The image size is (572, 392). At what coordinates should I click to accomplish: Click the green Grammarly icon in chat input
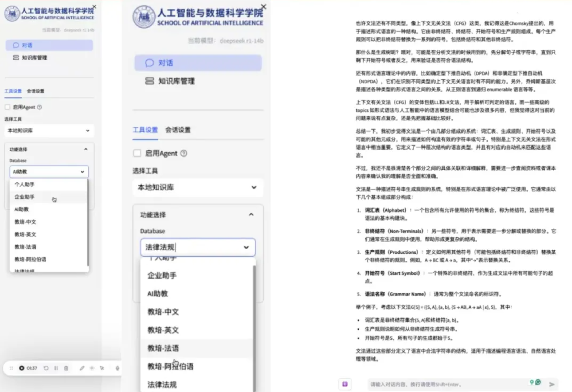[538, 382]
